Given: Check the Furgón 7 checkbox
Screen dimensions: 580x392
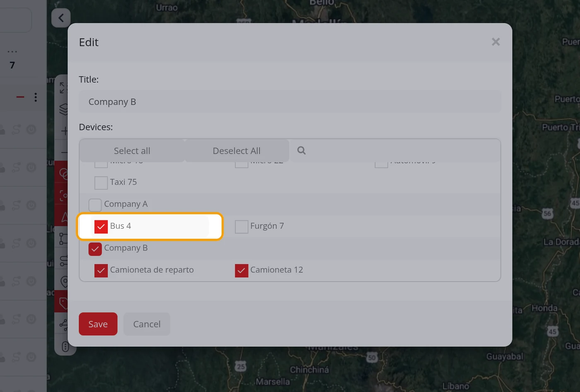Looking at the screenshot, I should tap(242, 226).
